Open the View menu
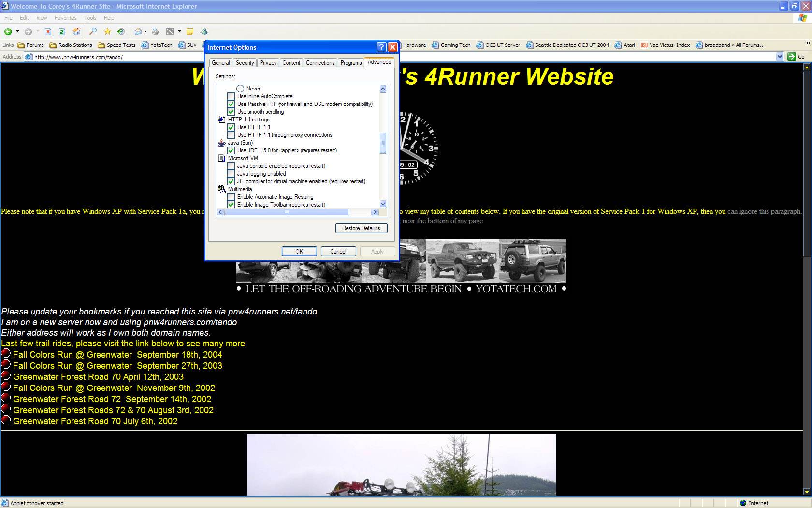This screenshot has width=812, height=508. pyautogui.click(x=42, y=18)
